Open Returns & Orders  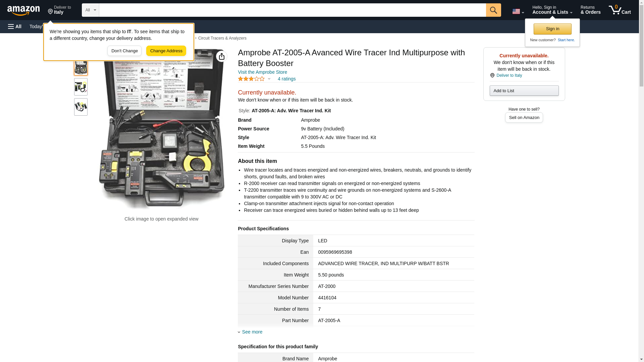pyautogui.click(x=590, y=10)
